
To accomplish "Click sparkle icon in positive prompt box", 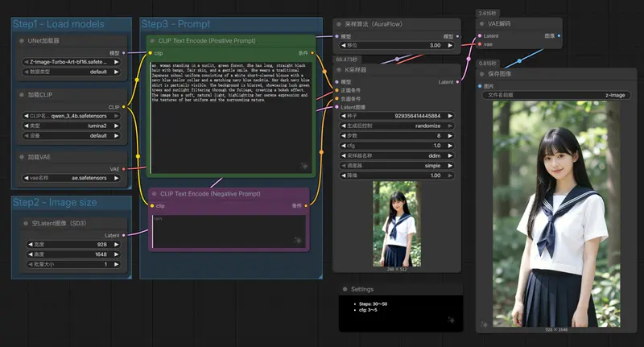I will pos(306,165).
